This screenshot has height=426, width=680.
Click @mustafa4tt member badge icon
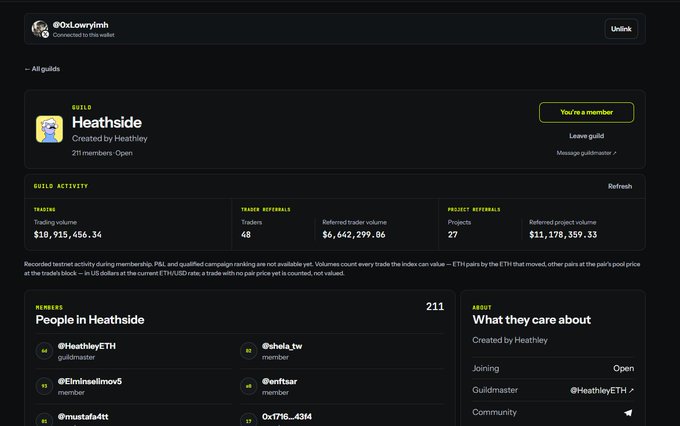click(44, 420)
